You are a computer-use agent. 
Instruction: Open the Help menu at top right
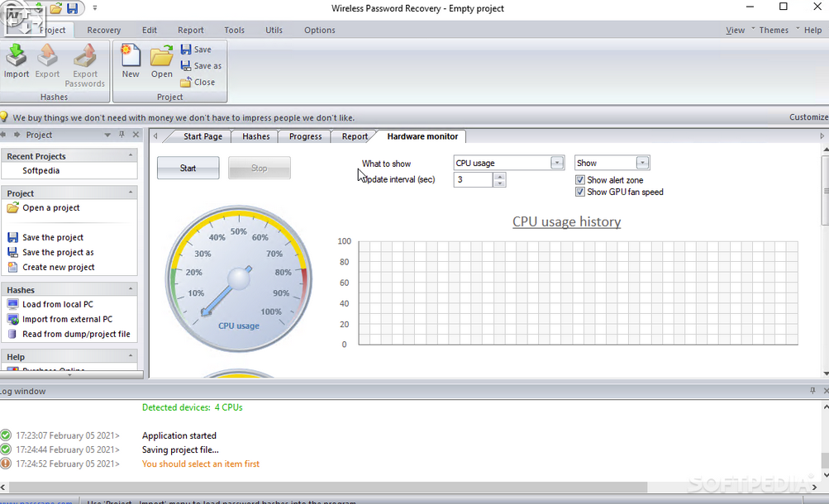click(x=812, y=30)
